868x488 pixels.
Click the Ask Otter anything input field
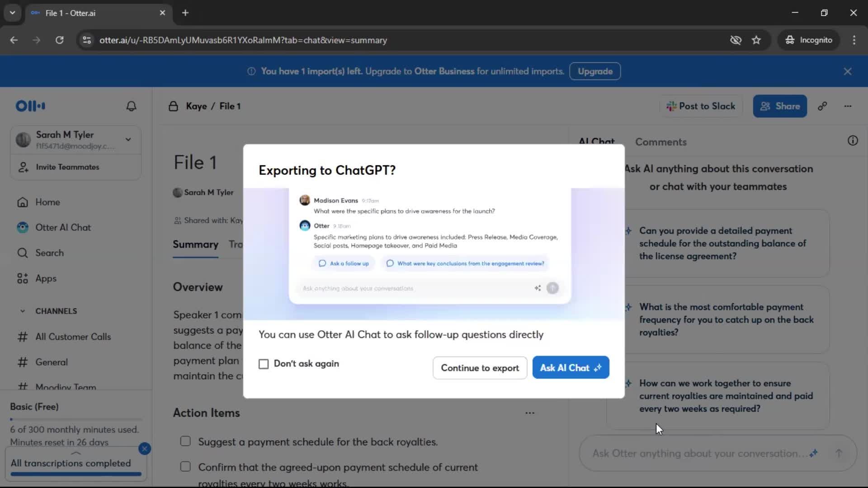tap(696, 453)
